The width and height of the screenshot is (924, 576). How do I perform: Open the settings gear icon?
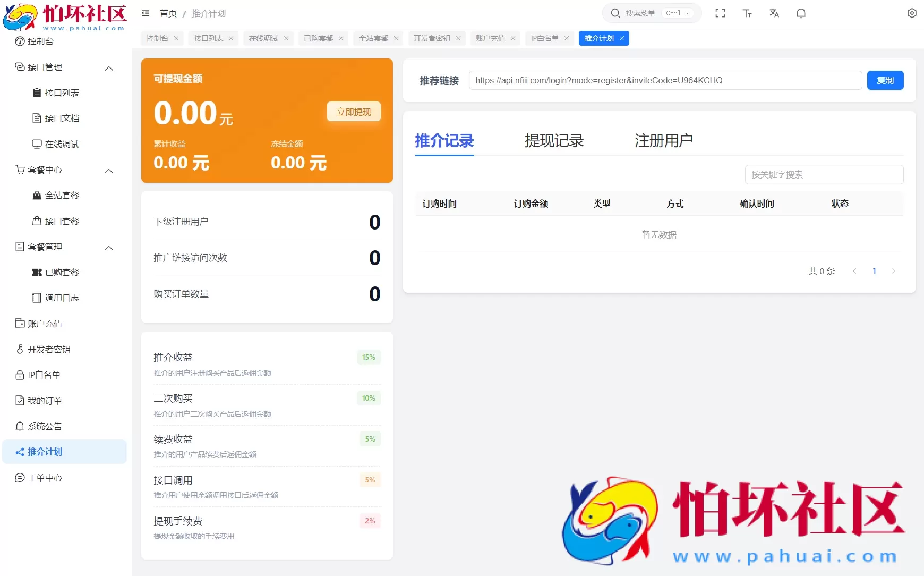912,13
